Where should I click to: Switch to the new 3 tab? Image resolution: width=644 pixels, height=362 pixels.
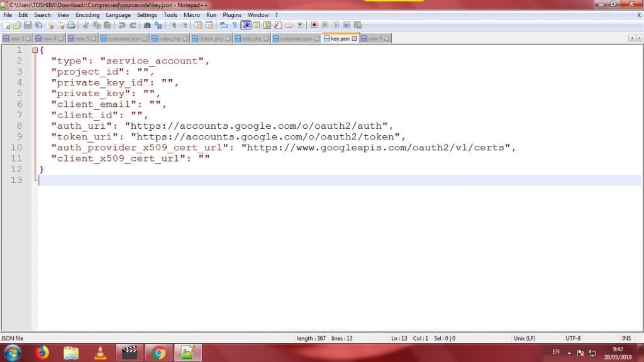coord(16,38)
